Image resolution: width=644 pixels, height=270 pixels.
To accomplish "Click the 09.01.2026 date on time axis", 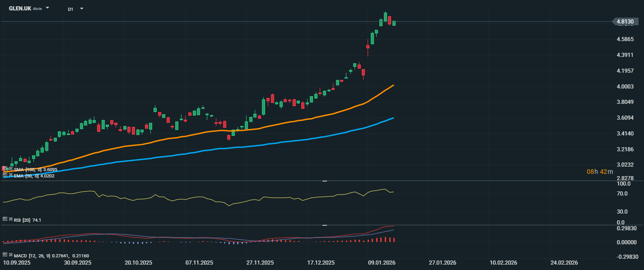I will (x=382, y=262).
